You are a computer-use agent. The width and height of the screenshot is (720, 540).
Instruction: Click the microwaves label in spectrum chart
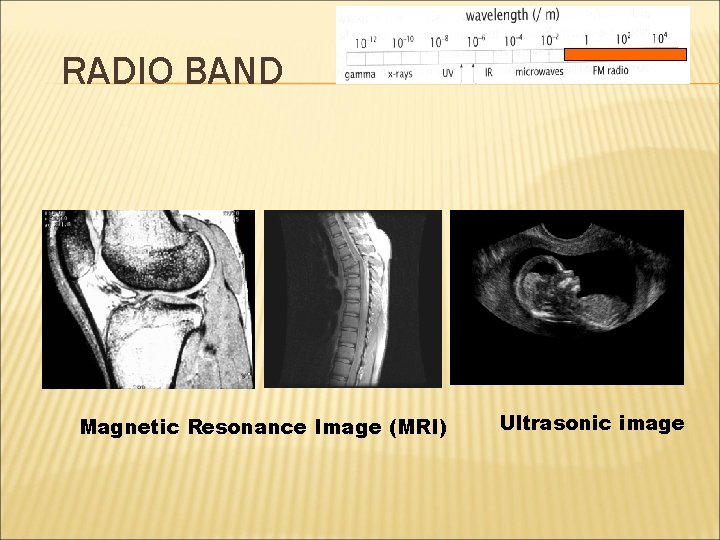[x=539, y=72]
